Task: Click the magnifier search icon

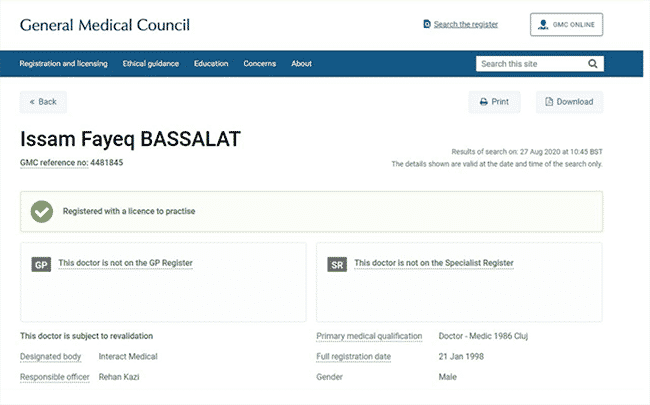Action: [x=593, y=63]
